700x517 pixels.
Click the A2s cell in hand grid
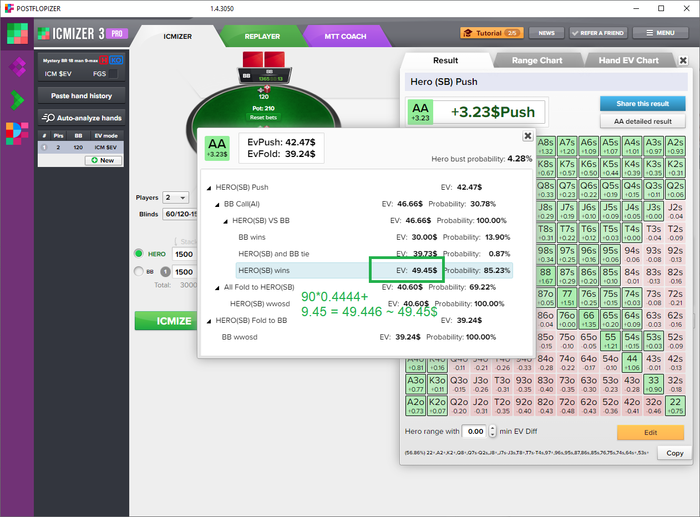675,146
